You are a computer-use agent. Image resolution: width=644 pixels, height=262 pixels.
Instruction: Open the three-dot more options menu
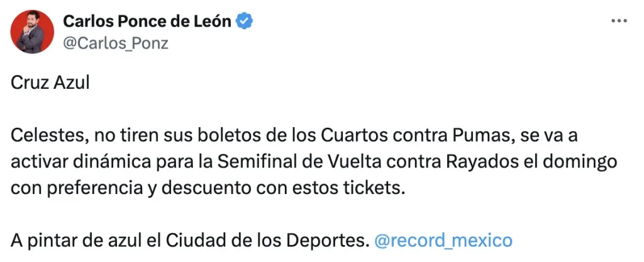coord(619,21)
